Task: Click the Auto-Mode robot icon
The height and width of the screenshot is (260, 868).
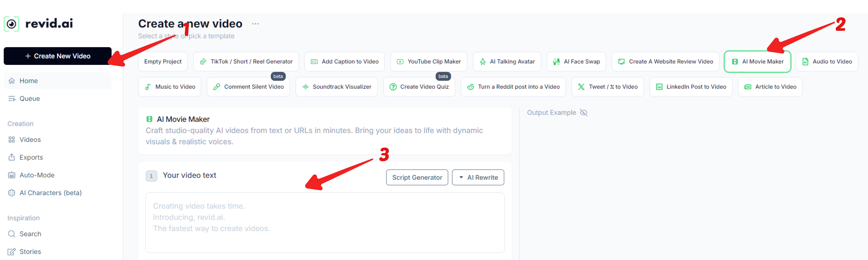Action: [x=12, y=175]
